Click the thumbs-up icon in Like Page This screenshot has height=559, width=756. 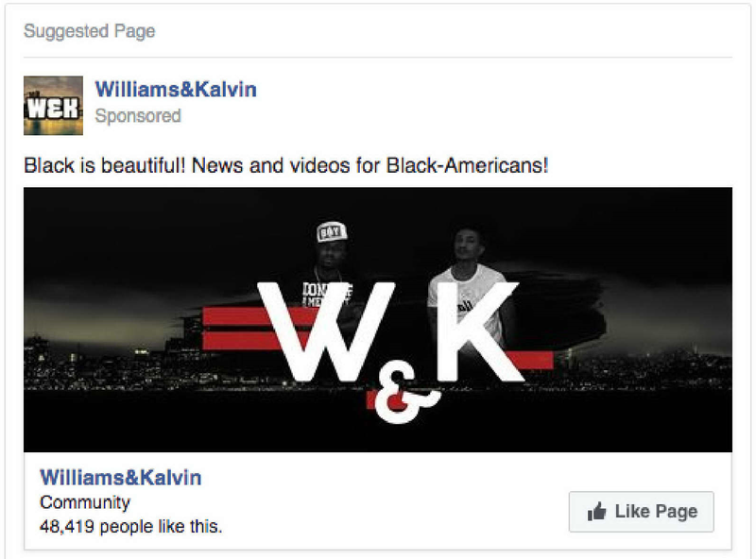point(596,511)
